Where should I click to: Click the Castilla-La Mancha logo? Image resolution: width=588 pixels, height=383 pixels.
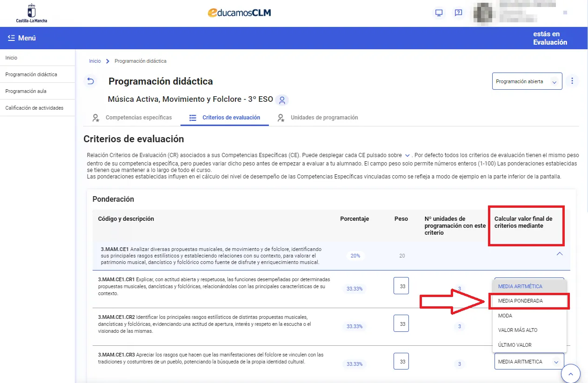31,13
